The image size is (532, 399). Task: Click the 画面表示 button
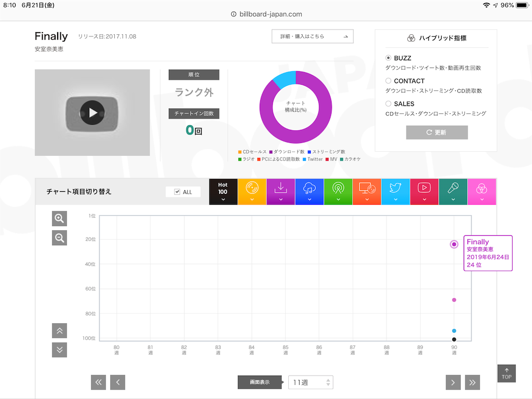click(260, 382)
